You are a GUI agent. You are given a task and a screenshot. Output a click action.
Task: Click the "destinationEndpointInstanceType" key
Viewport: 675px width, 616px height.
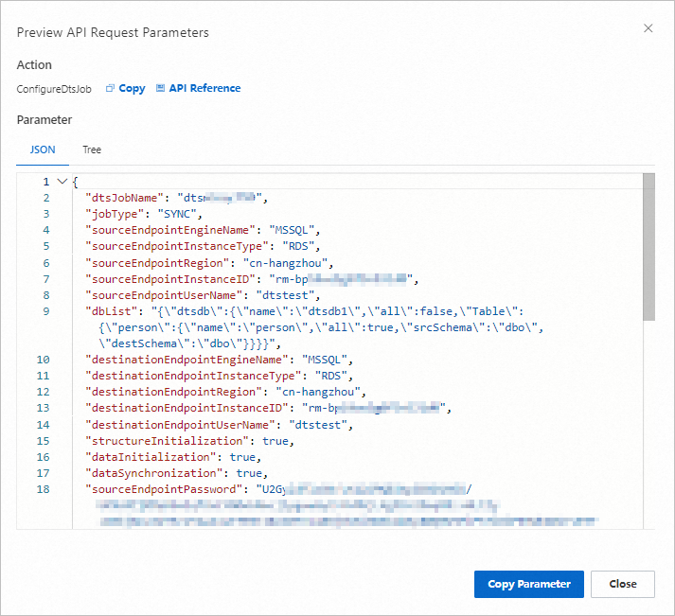[193, 376]
